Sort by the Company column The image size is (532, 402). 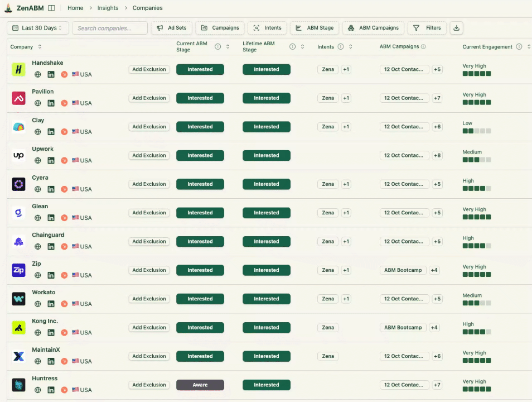pyautogui.click(x=40, y=46)
